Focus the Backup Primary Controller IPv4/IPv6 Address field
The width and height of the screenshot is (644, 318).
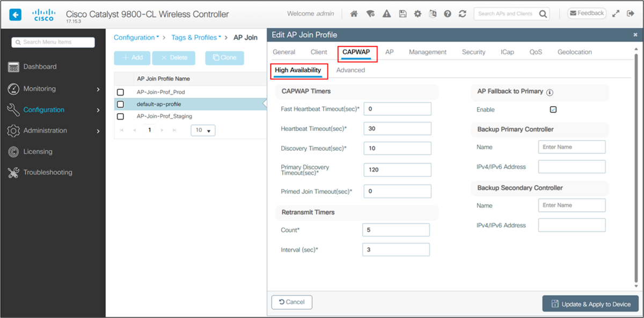(572, 167)
